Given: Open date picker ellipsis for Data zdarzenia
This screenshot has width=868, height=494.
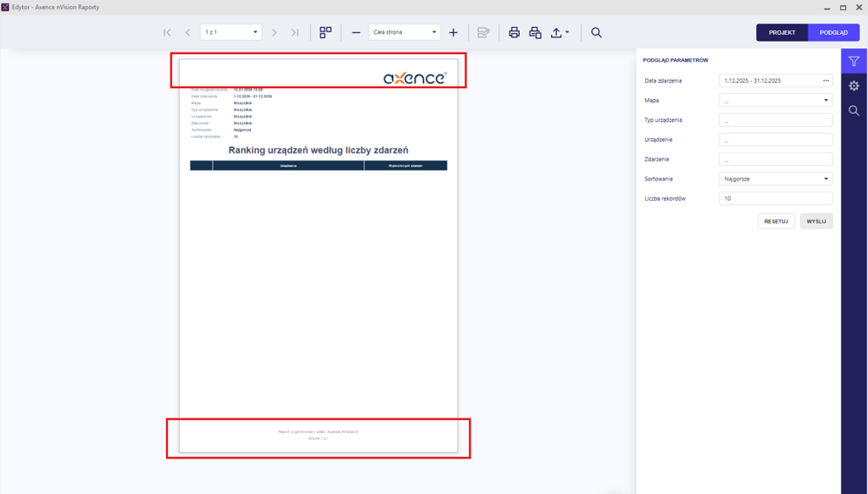Looking at the screenshot, I should [x=826, y=81].
